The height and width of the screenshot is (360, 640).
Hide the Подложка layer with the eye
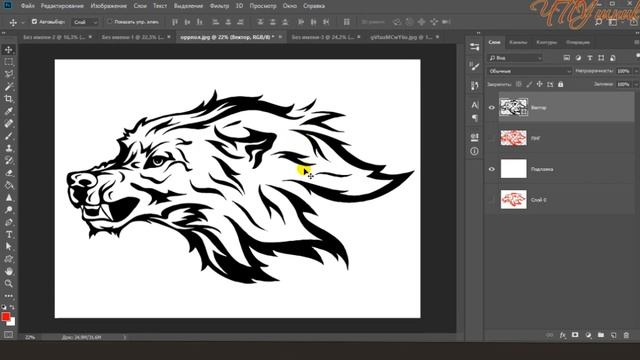pos(491,169)
